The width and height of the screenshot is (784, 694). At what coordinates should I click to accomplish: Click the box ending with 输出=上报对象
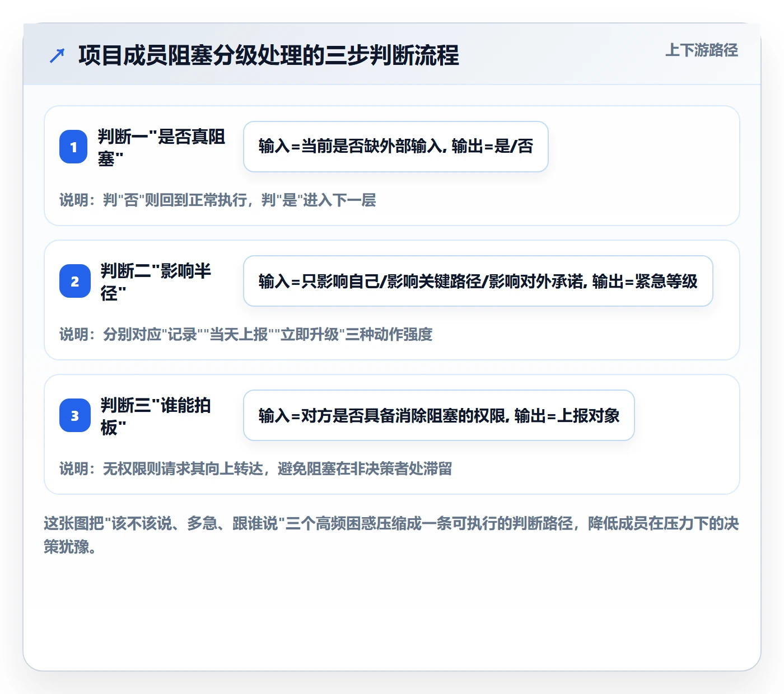tap(439, 415)
